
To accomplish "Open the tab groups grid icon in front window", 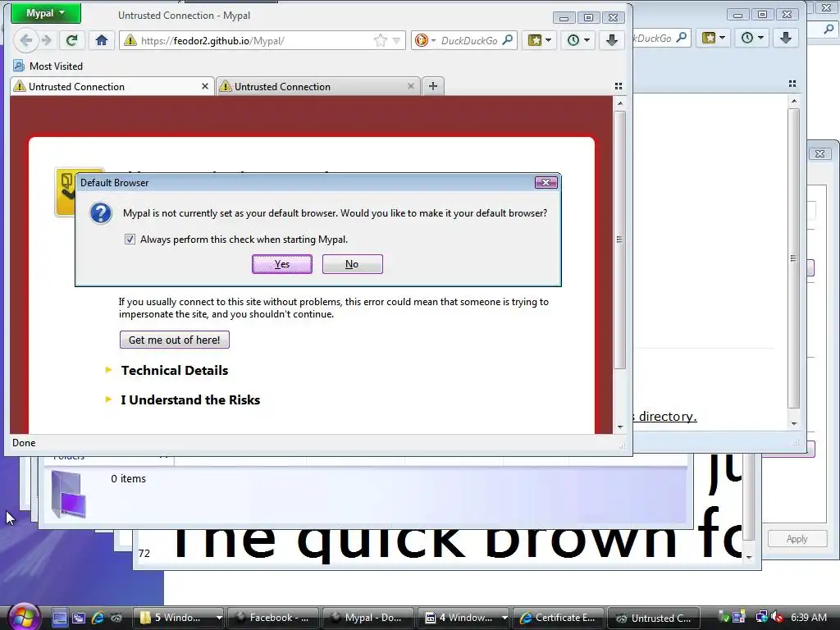I will click(619, 86).
